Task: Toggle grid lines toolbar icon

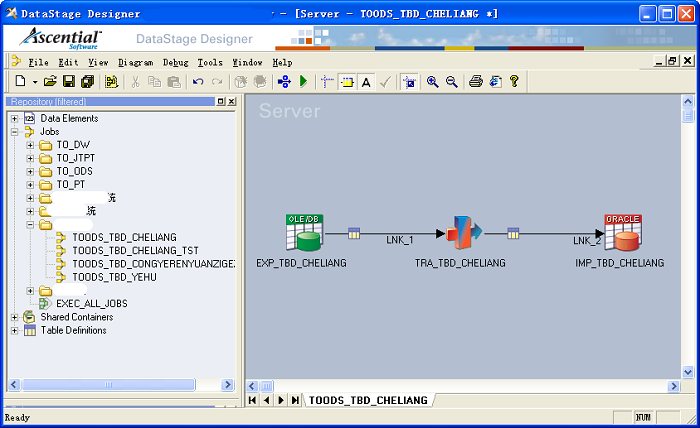Action: pyautogui.click(x=327, y=81)
